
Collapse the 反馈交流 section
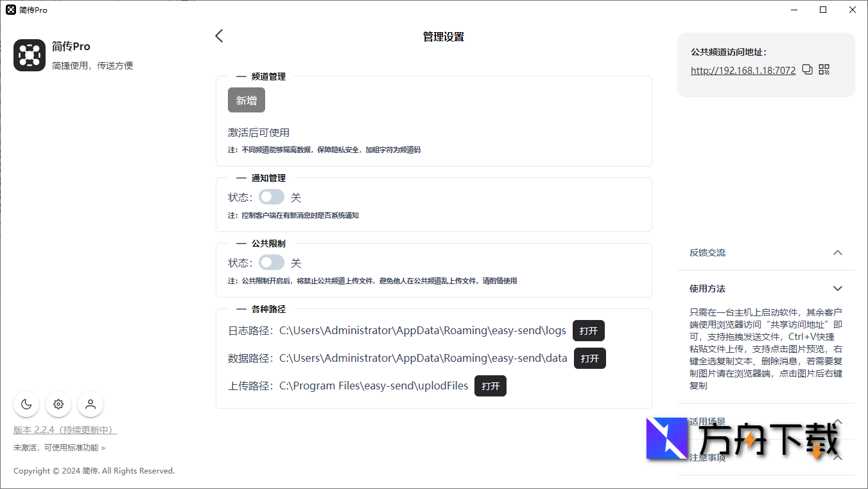tap(837, 253)
